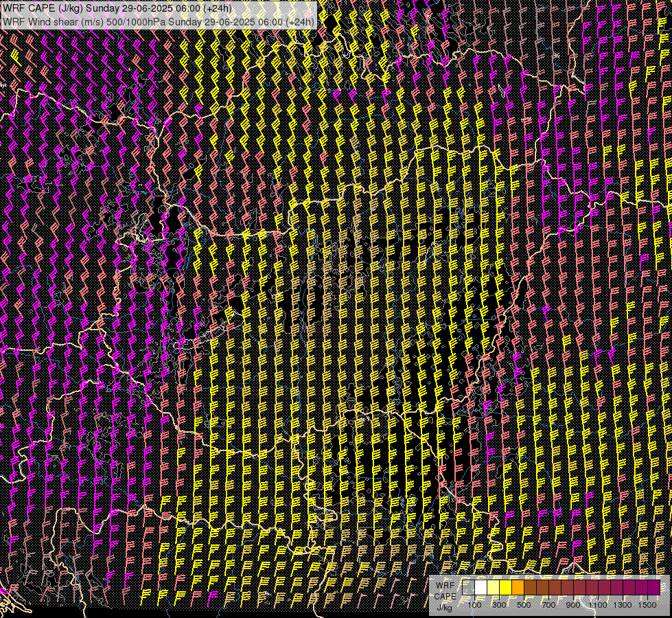Screen dimensions: 672x618
Task: Click the 300 label in the legend
Action: point(499,605)
